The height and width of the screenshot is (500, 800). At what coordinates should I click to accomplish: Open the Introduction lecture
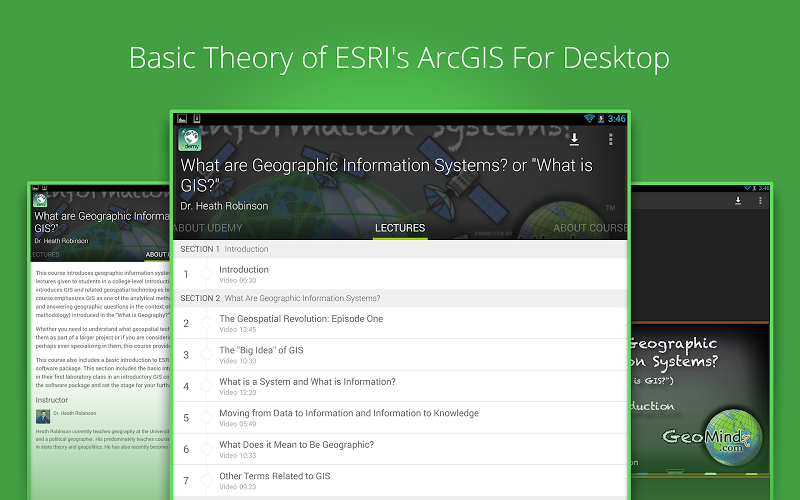point(400,274)
